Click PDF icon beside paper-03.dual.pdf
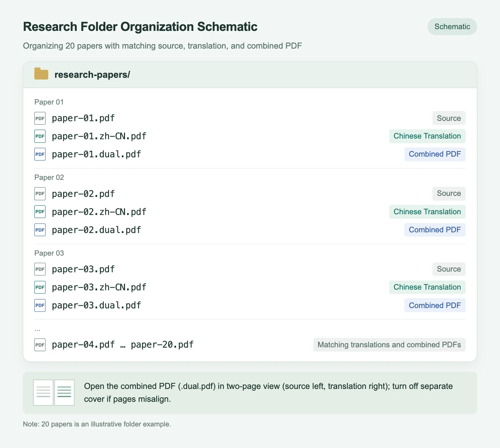The width and height of the screenshot is (500, 448). (x=40, y=305)
